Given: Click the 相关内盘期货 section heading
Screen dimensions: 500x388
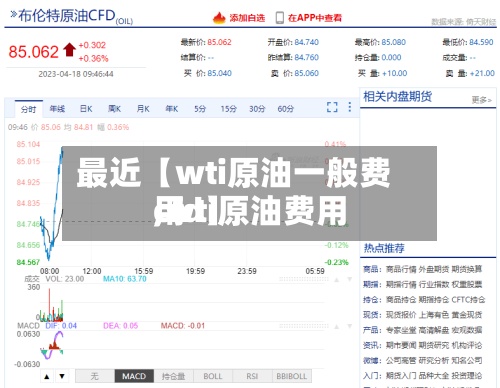Looking at the screenshot, I should 398,97.
